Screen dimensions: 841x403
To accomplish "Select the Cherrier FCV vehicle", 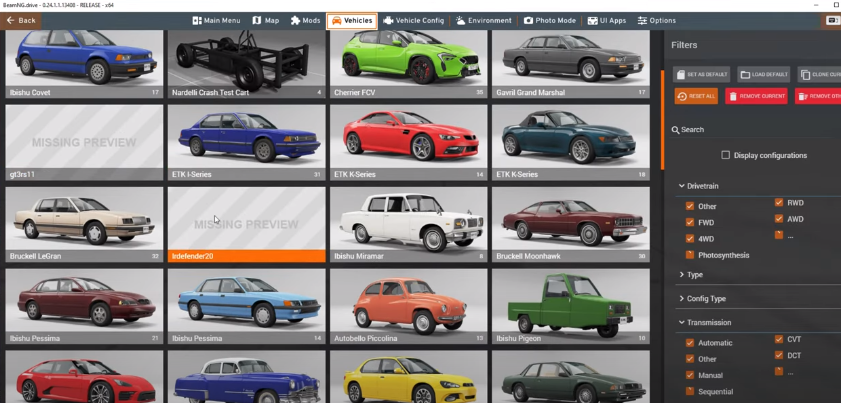I will click(409, 64).
